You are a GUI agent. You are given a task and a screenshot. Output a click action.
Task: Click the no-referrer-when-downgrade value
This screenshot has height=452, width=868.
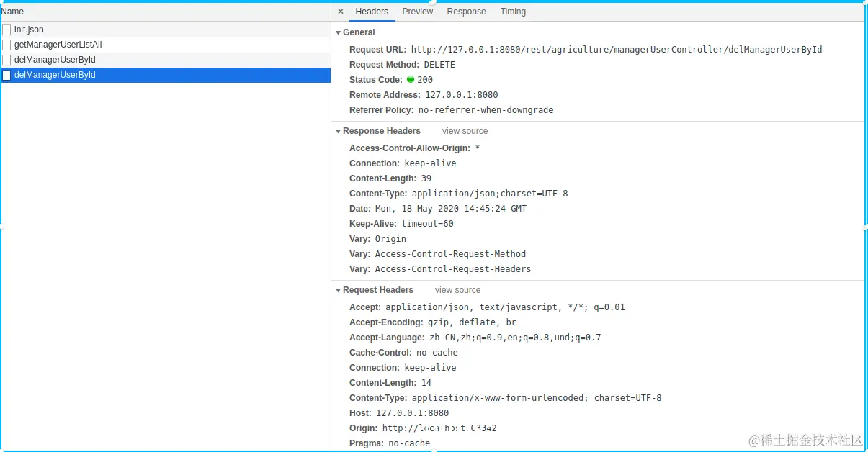click(x=486, y=110)
